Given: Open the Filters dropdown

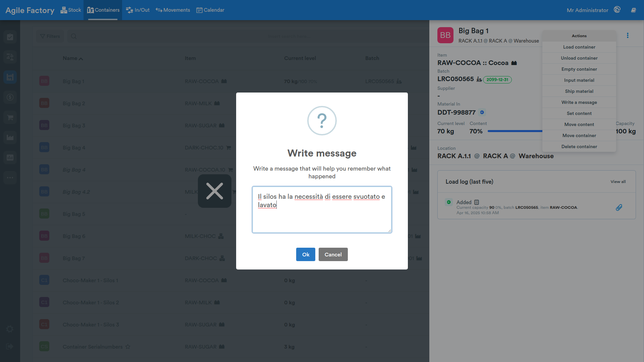Looking at the screenshot, I should [50, 36].
